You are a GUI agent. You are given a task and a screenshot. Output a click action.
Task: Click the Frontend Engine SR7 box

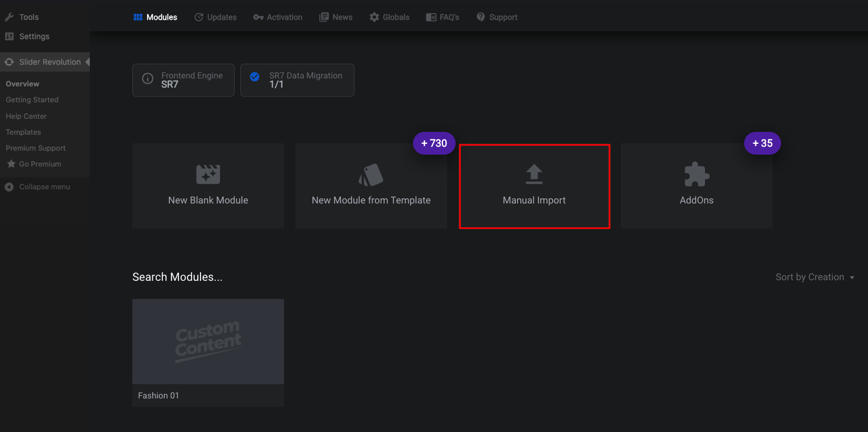tap(183, 80)
